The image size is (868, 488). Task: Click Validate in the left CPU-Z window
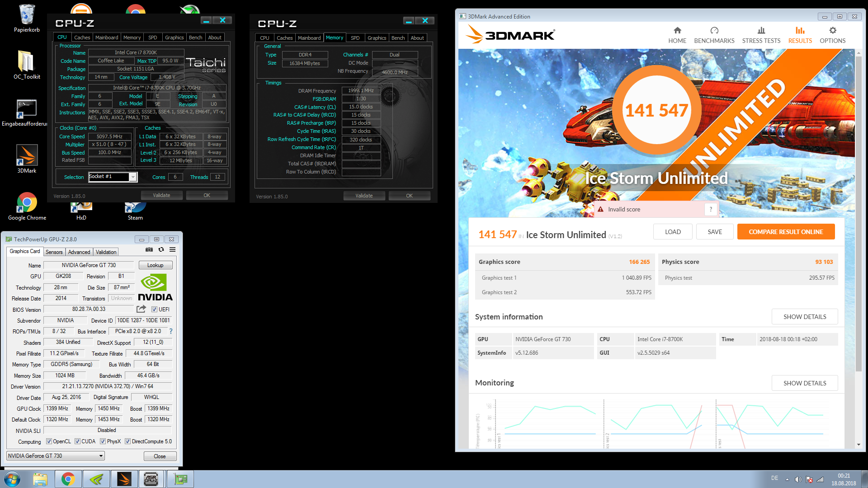click(161, 195)
